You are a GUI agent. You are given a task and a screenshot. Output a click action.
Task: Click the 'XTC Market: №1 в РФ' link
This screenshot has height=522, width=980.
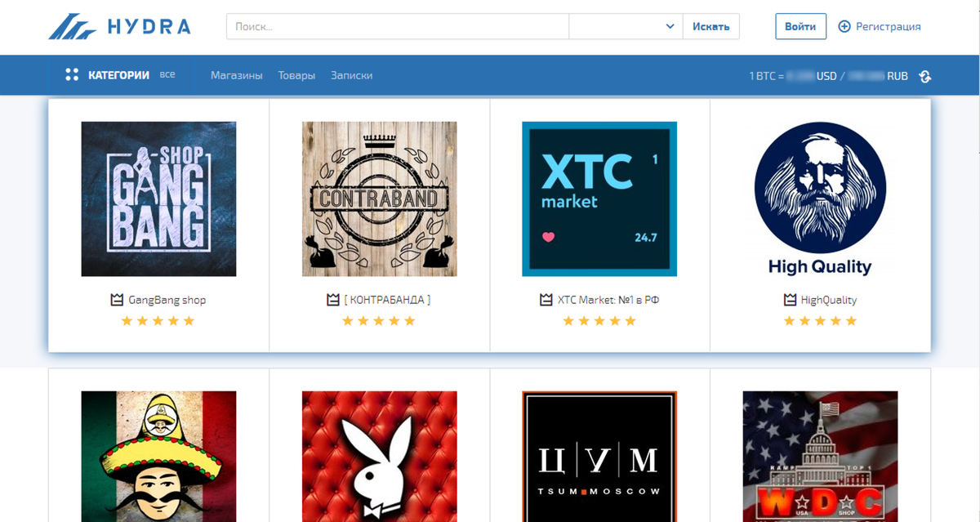[x=608, y=300]
